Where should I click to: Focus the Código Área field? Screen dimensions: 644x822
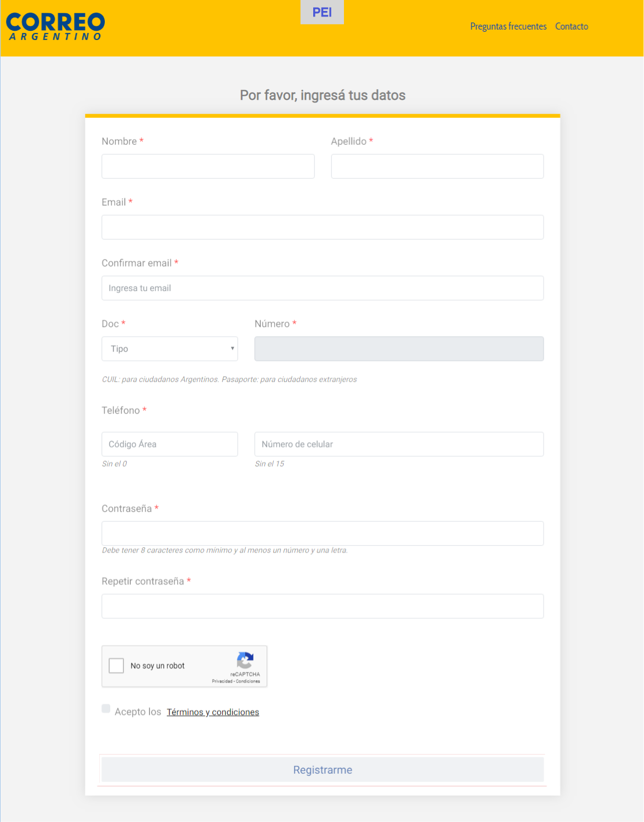(x=170, y=444)
